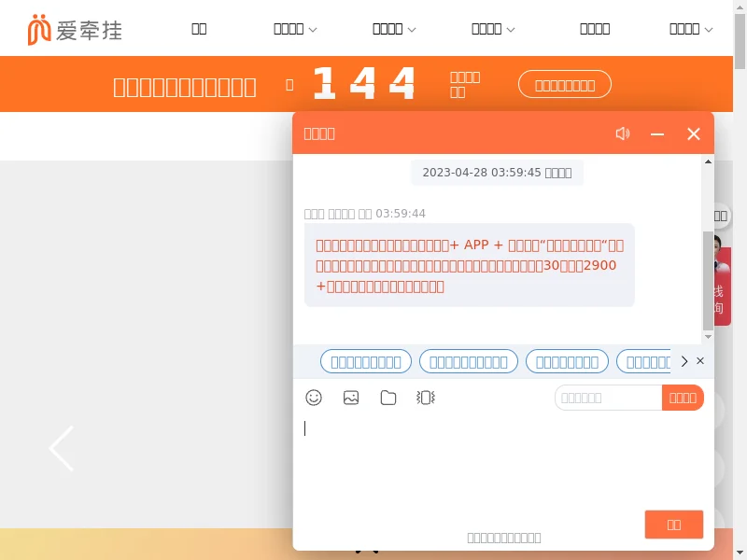Screen dimensions: 747x560
Task: Click the outlined pill button in the orange banner
Action: (565, 84)
